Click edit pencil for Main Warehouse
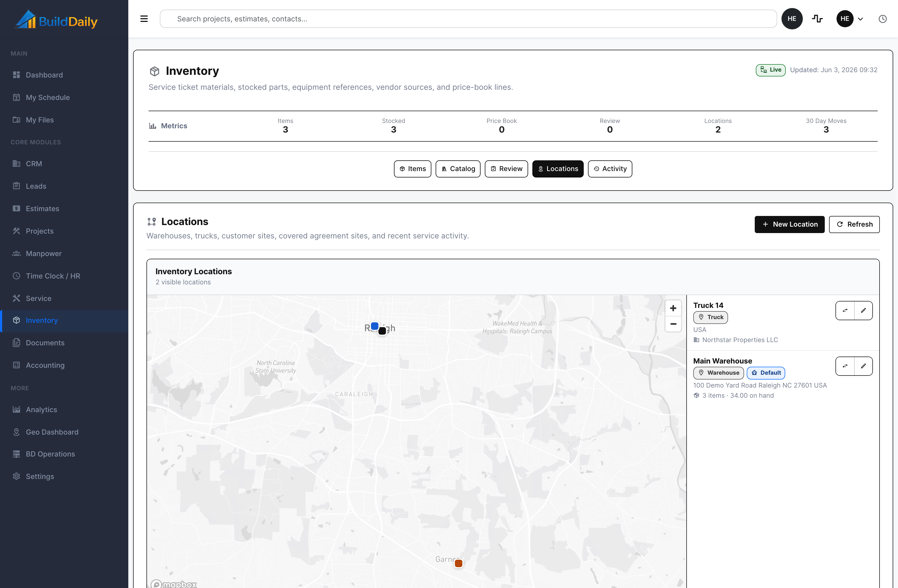Viewport: 898px width, 588px height. tap(863, 366)
